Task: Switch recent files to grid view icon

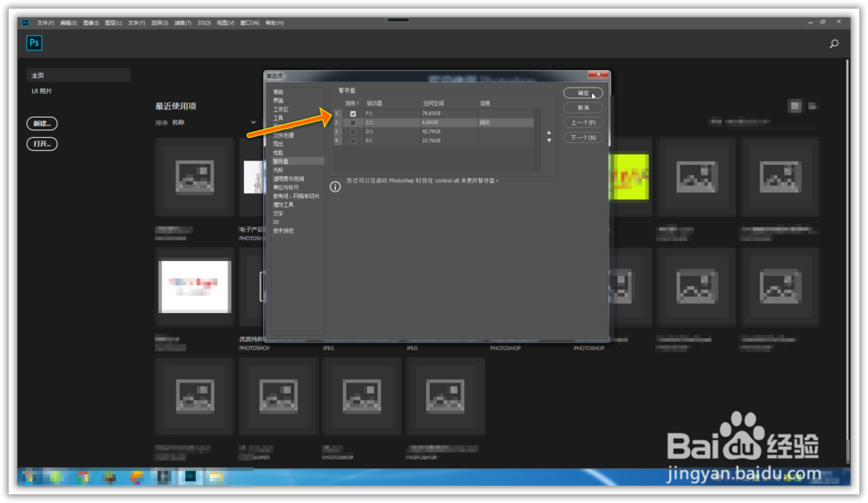Action: (x=795, y=106)
